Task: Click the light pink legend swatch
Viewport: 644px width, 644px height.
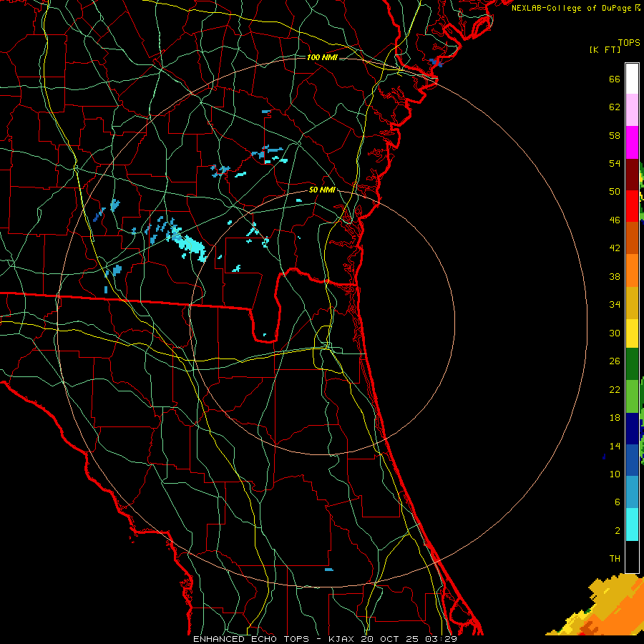Action: (632, 109)
